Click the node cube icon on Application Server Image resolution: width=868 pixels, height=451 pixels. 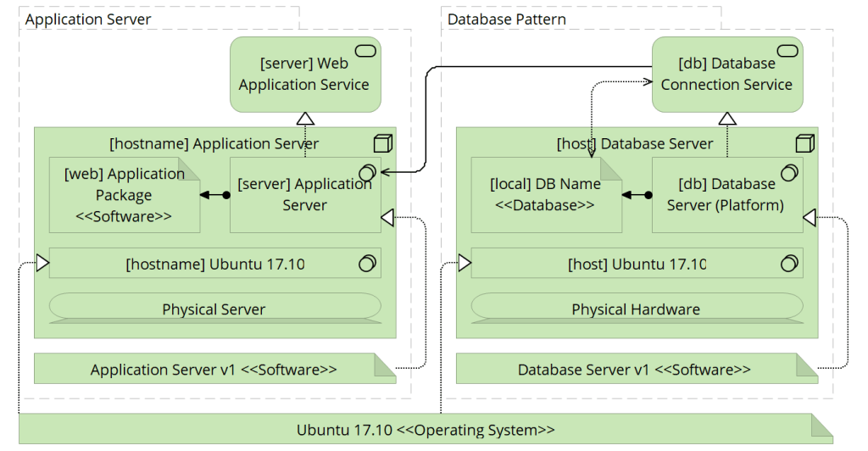click(381, 143)
